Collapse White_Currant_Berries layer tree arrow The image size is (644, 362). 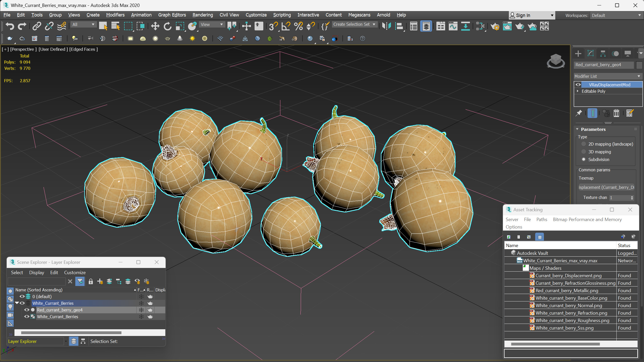tap(17, 303)
